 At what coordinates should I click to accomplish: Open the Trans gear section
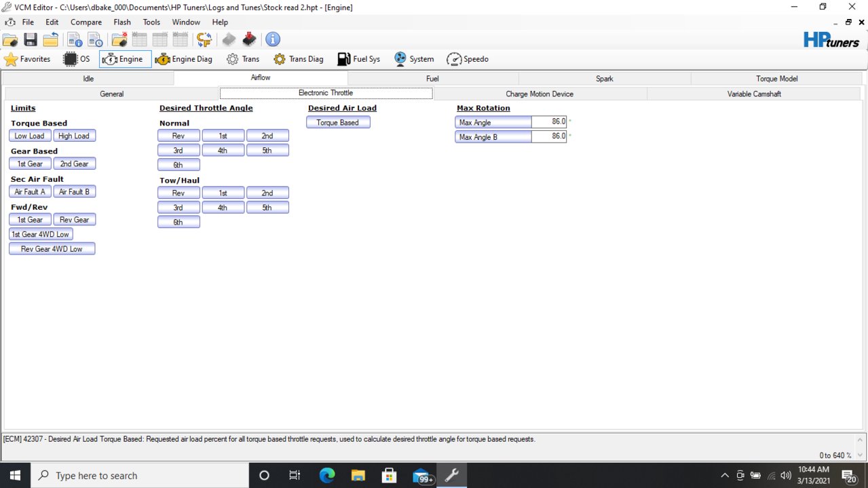pyautogui.click(x=243, y=59)
